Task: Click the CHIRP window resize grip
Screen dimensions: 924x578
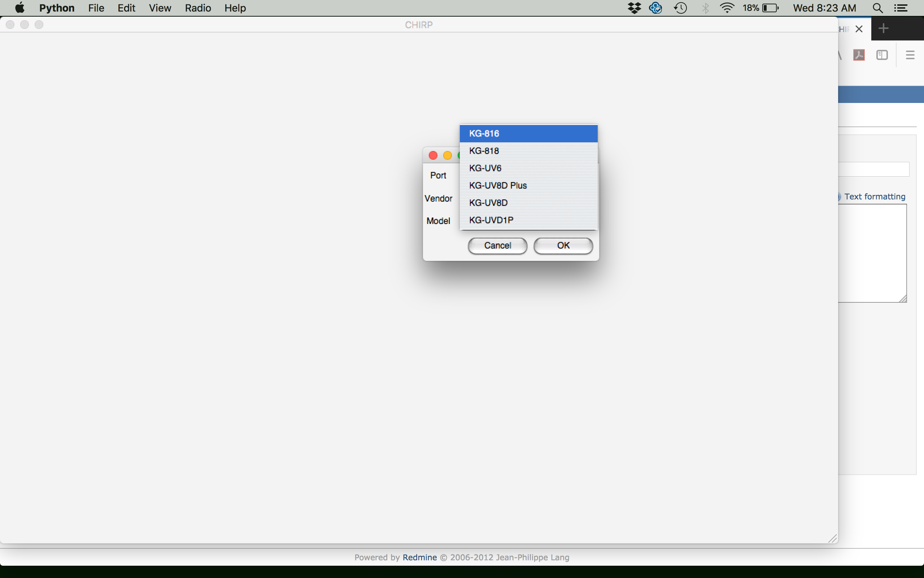Action: (833, 538)
